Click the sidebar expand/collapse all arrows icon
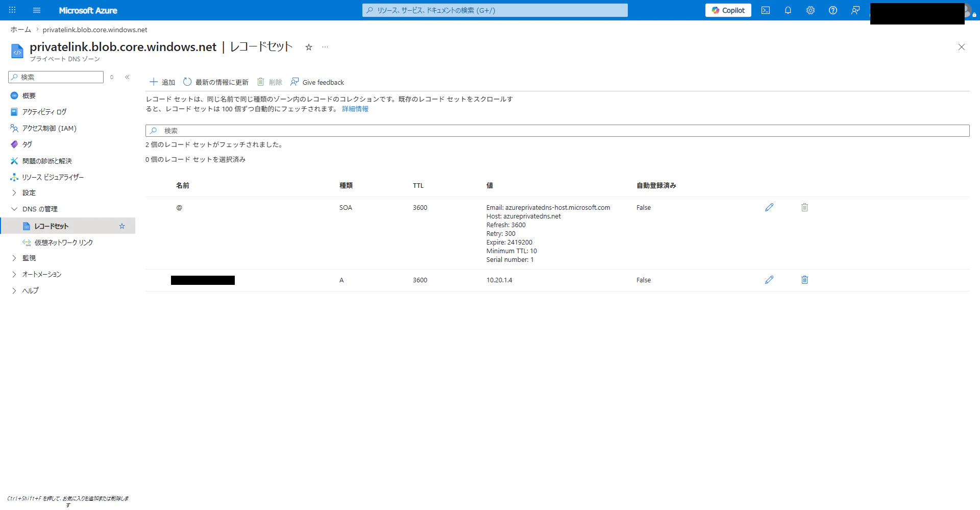980x510 pixels. 112,77
